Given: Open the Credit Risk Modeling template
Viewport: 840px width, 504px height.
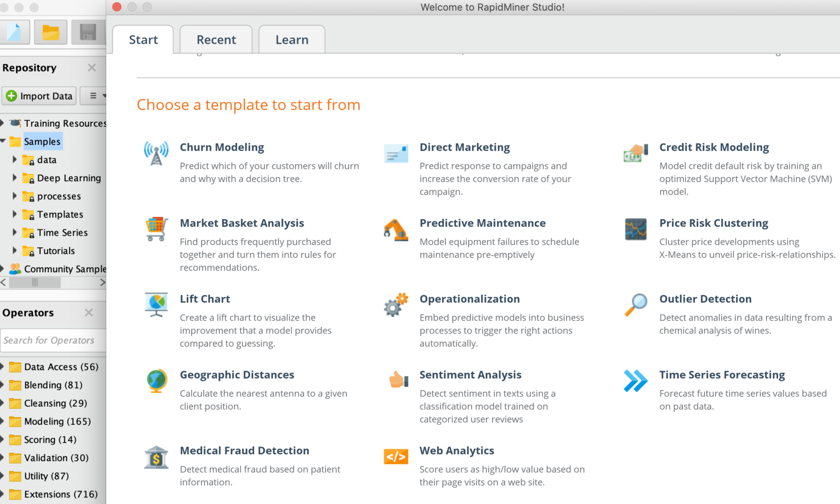Looking at the screenshot, I should pos(714,147).
